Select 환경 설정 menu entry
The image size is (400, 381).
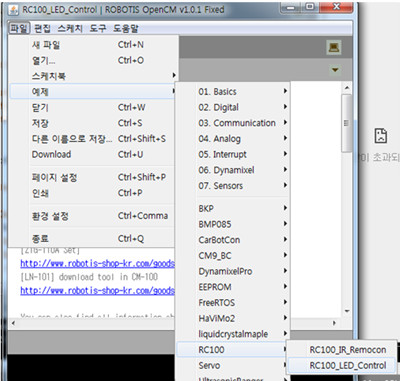pyautogui.click(x=92, y=216)
